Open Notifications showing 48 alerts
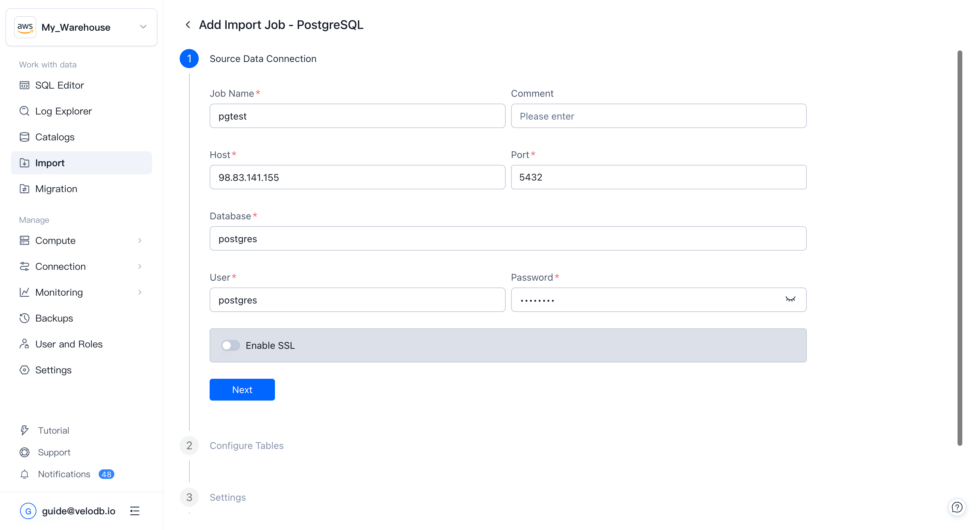Image resolution: width=980 pixels, height=530 pixels. point(63,474)
